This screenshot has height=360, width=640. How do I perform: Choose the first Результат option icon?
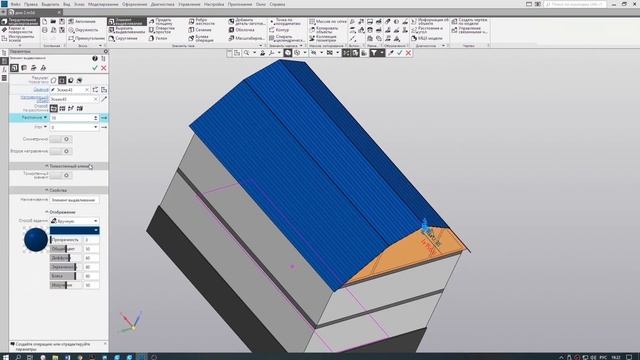pos(53,80)
